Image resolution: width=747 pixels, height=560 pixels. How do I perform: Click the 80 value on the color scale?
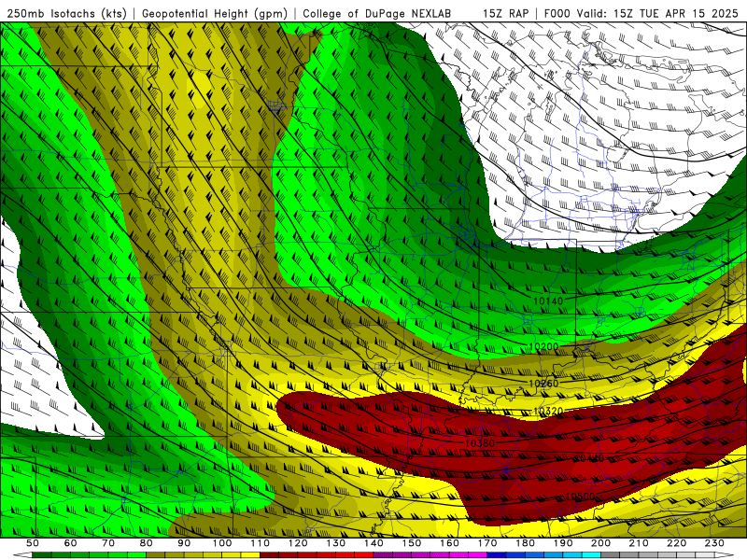147,543
